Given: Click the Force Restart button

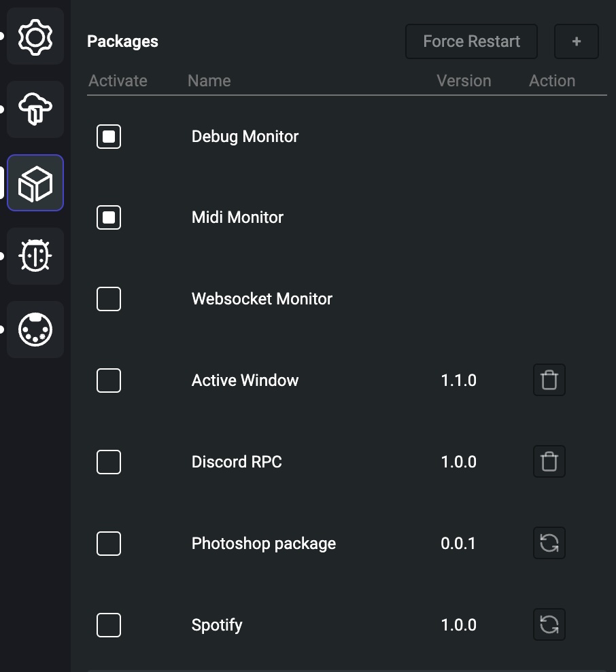Looking at the screenshot, I should [x=471, y=41].
